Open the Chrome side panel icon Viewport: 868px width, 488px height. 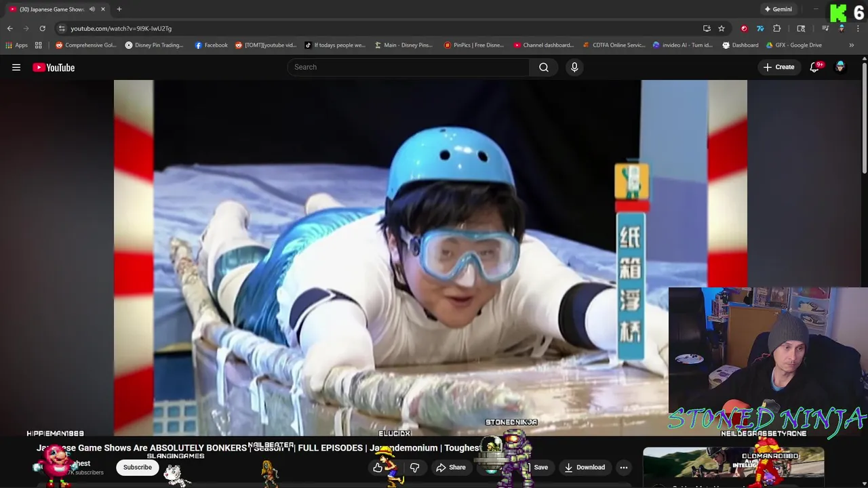tap(801, 28)
